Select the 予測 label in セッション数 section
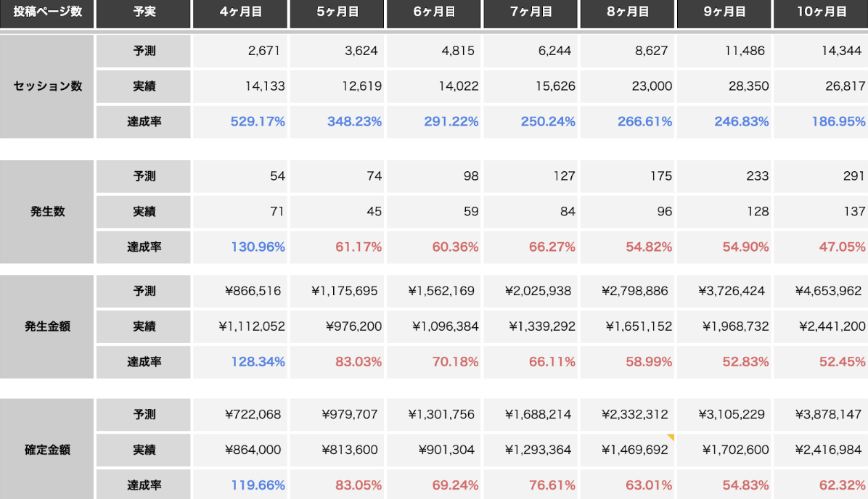Screen dimensions: 868x499 (x=144, y=51)
